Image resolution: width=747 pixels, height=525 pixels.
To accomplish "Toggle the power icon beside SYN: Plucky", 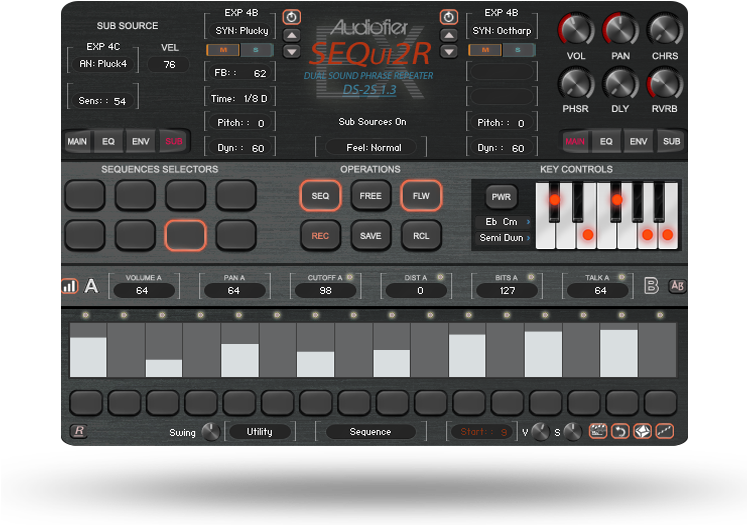I will tap(292, 17).
